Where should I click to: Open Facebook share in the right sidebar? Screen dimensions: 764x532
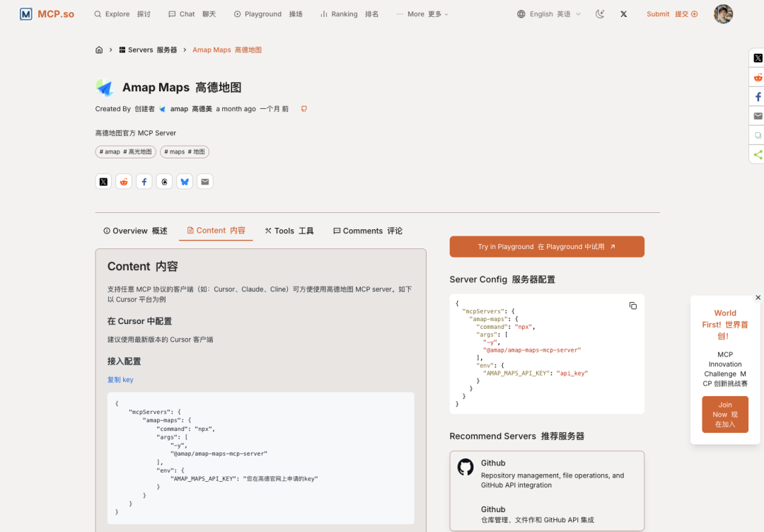click(758, 96)
